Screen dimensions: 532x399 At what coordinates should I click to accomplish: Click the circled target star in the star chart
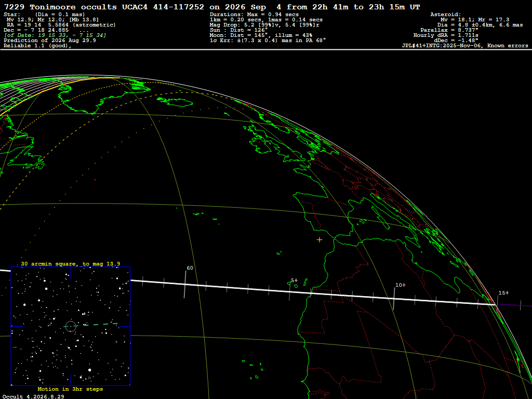click(x=71, y=326)
